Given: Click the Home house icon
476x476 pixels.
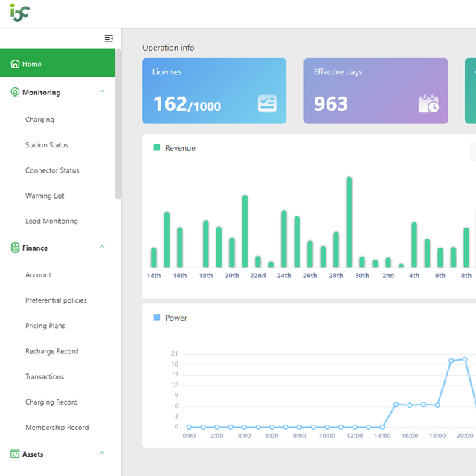Looking at the screenshot, I should tap(15, 64).
